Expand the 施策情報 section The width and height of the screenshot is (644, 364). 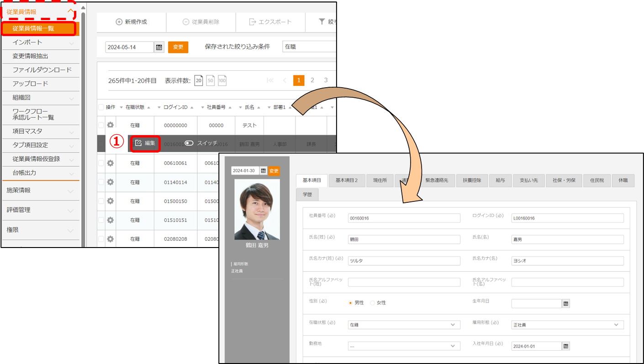coord(70,191)
